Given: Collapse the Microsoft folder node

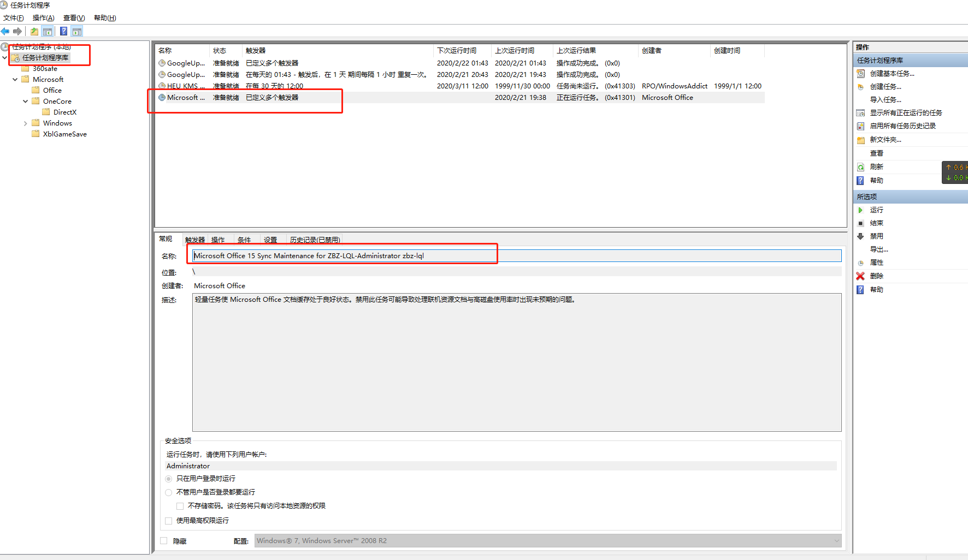Looking at the screenshot, I should pos(15,80).
